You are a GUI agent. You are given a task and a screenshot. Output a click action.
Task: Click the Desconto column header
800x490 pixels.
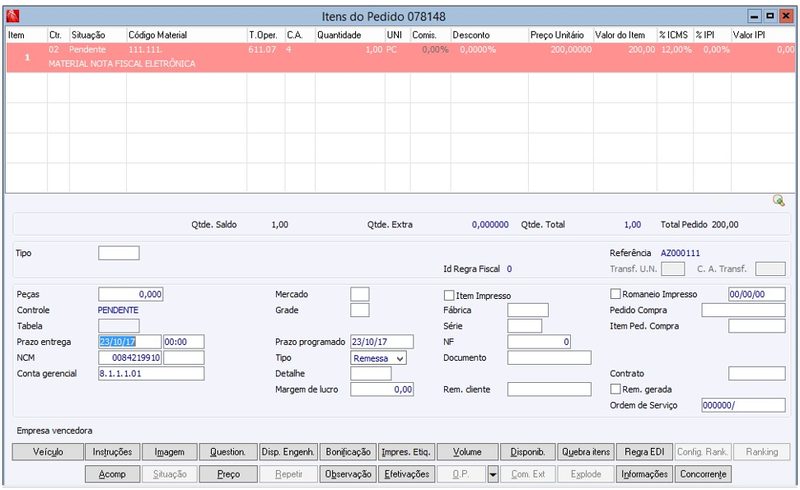(489, 35)
